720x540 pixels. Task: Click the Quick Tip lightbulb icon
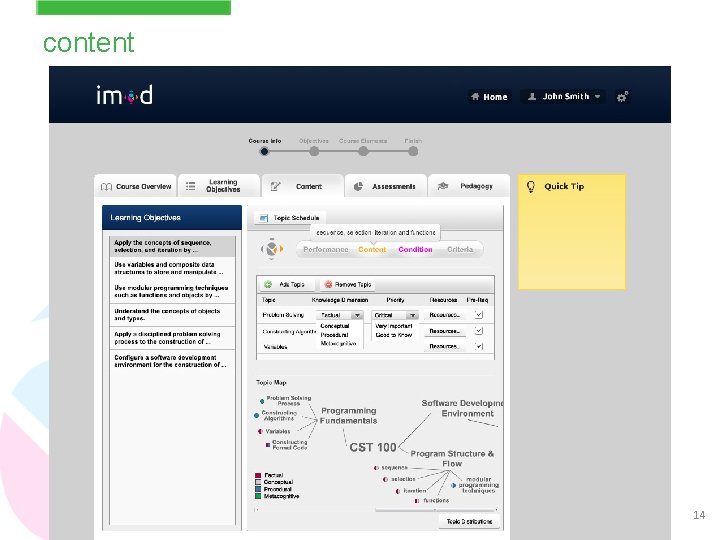coord(531,186)
